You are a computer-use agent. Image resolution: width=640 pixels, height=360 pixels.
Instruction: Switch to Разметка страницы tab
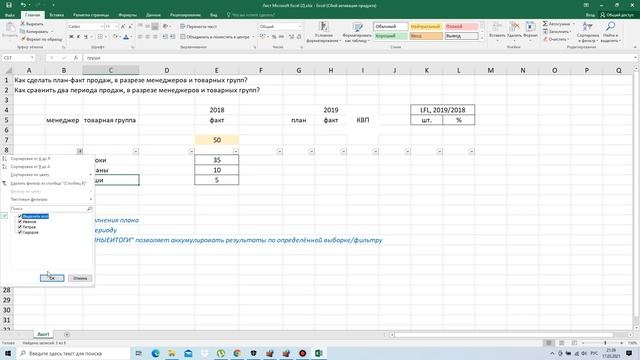point(91,15)
